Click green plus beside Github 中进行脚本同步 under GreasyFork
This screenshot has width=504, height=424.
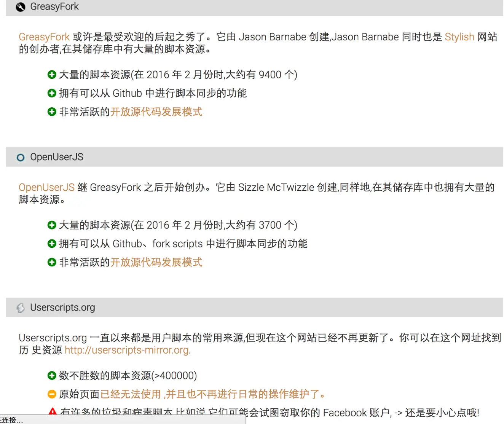coord(52,93)
